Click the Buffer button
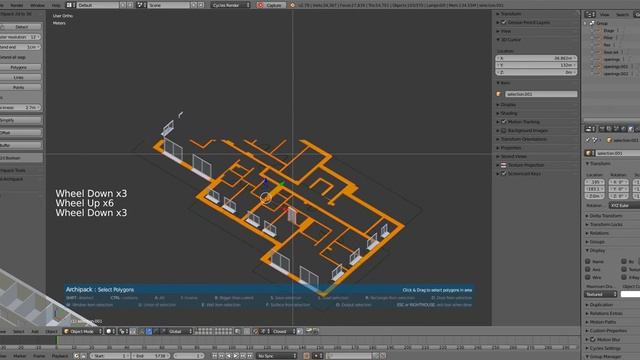This screenshot has height=360, width=640. 20,145
